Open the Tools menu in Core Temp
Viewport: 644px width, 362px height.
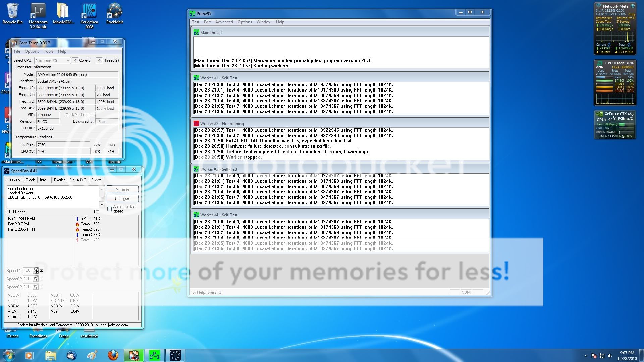click(48, 51)
